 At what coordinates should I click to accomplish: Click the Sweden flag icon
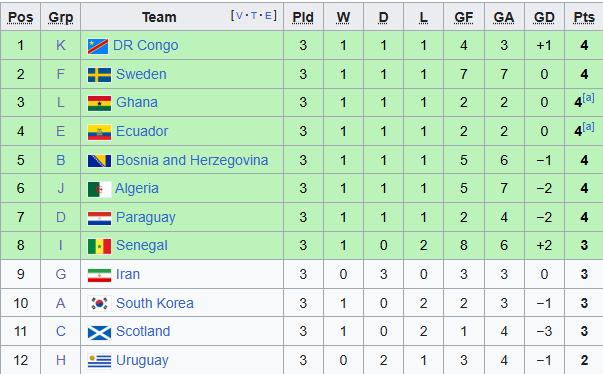click(x=99, y=75)
